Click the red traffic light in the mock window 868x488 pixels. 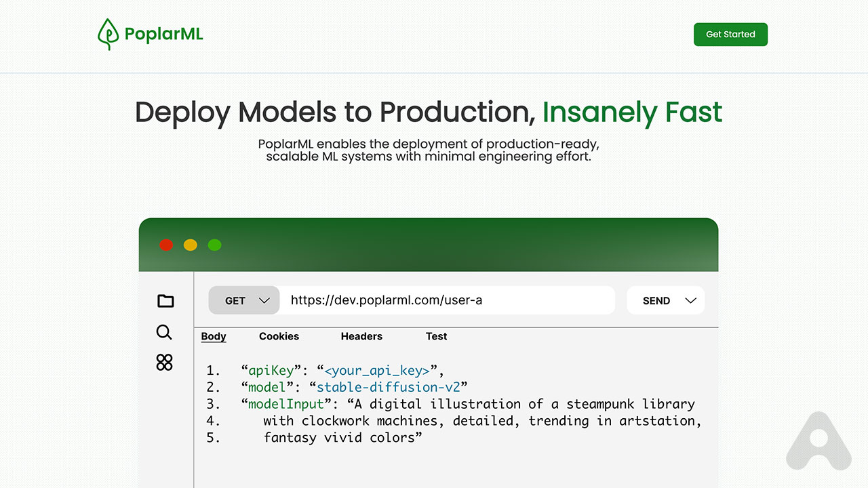166,245
